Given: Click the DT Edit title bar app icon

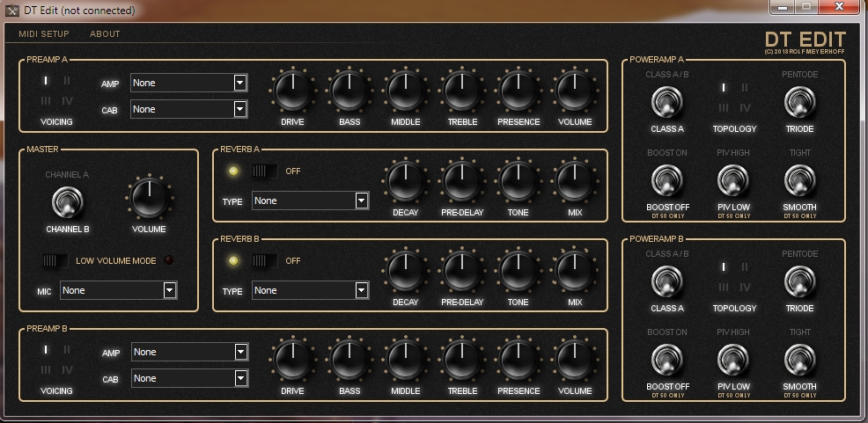Looking at the screenshot, I should [11, 11].
